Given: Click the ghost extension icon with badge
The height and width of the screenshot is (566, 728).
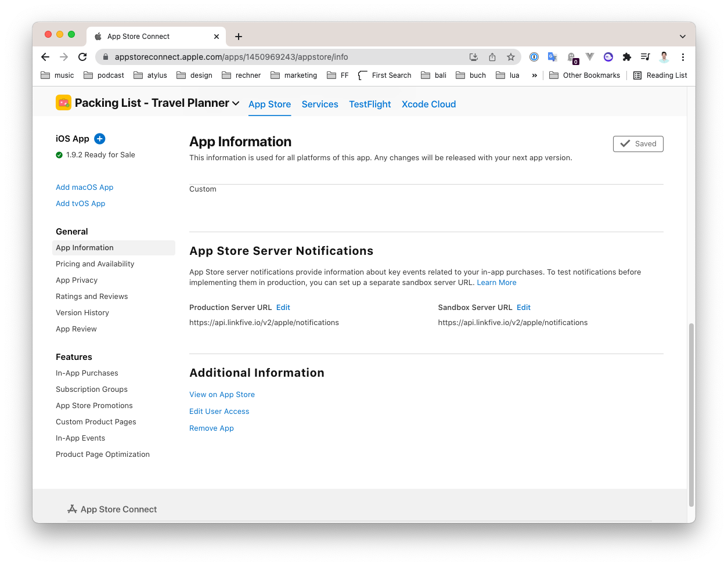Looking at the screenshot, I should (x=572, y=57).
